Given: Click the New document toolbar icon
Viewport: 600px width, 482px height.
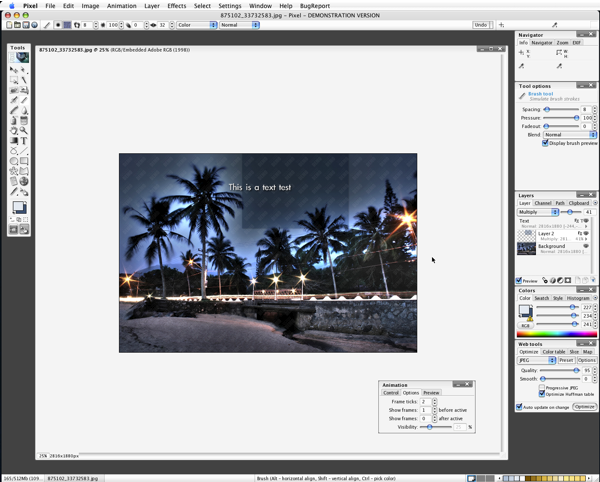Looking at the screenshot, I should pos(9,25).
